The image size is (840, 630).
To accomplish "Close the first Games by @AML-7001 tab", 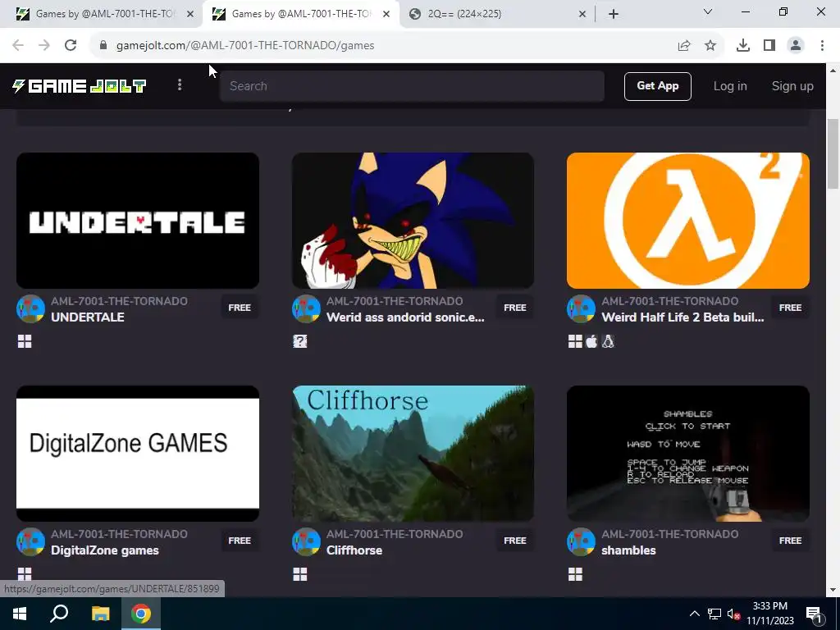I will (190, 15).
